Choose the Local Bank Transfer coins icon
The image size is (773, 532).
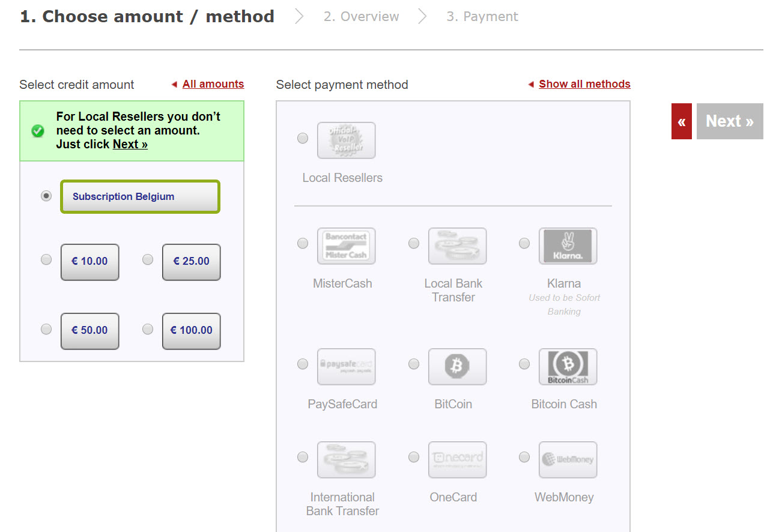(457, 246)
